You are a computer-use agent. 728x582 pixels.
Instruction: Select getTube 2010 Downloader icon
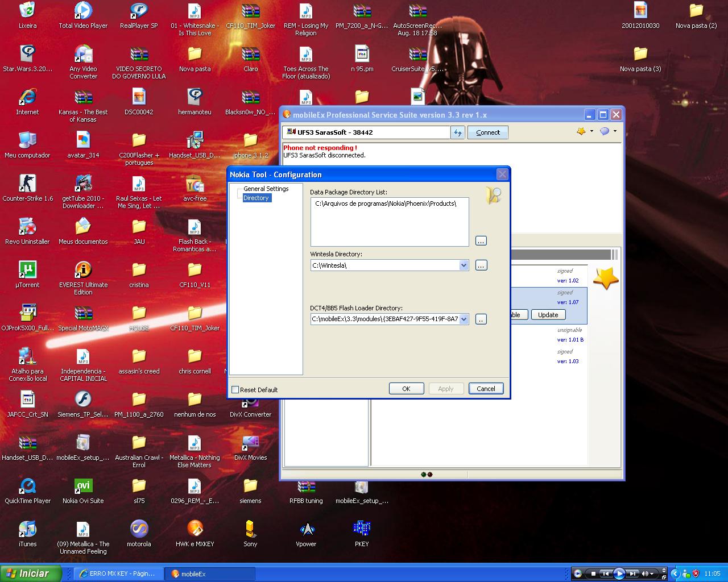point(83,192)
